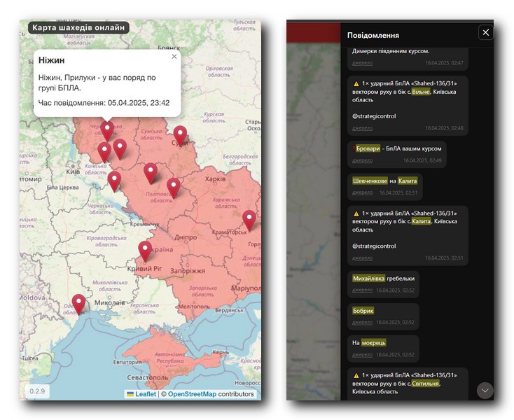This screenshot has width=514, height=420.
Task: Open джерело link under Бобрик message
Action: click(362, 323)
